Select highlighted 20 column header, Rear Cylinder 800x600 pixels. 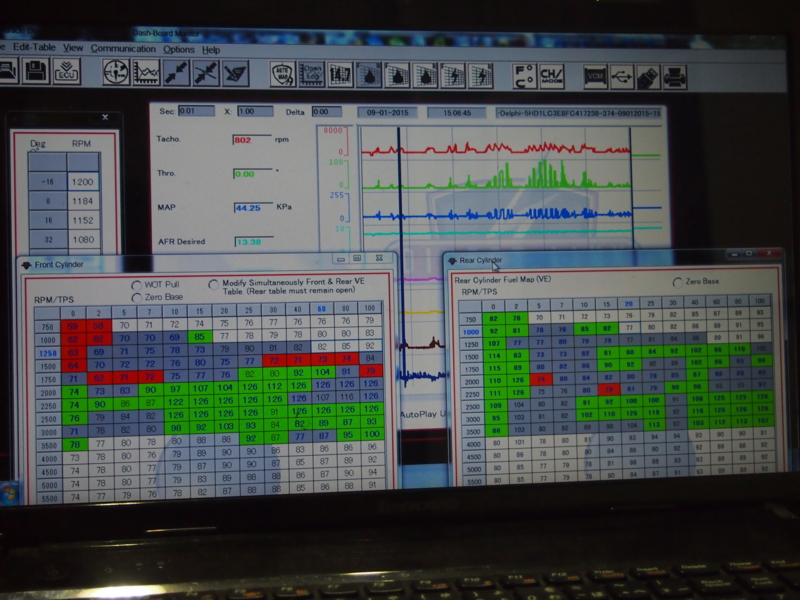pyautogui.click(x=629, y=304)
